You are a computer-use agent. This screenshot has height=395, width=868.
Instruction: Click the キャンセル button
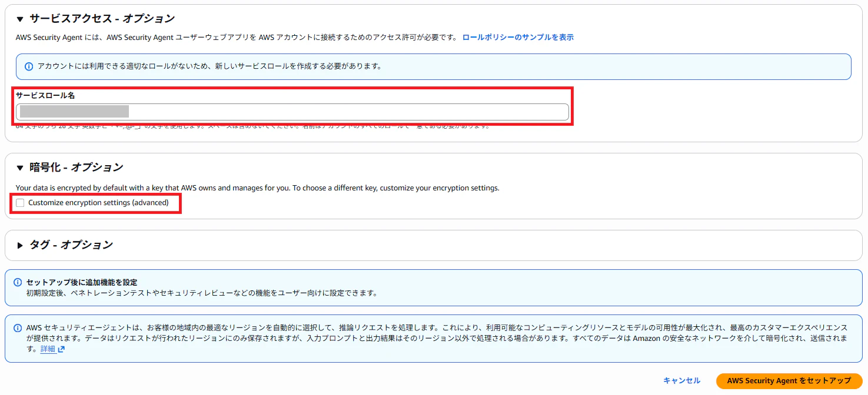[681, 381]
